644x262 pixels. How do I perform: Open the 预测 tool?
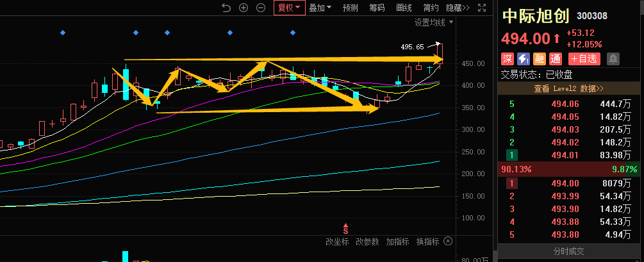click(351, 8)
